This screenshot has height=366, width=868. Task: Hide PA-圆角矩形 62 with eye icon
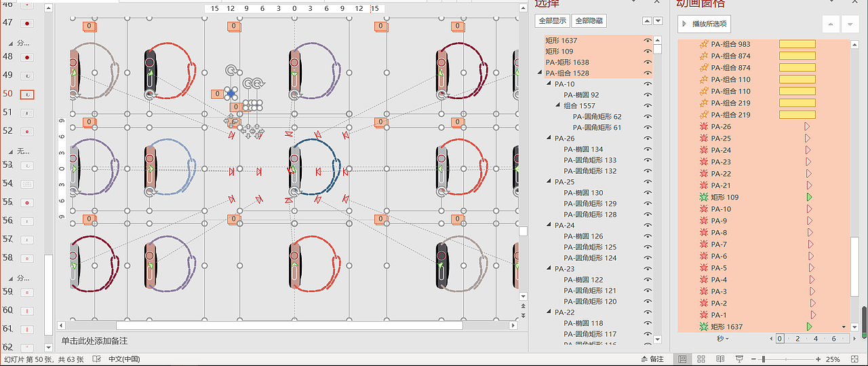(x=648, y=117)
